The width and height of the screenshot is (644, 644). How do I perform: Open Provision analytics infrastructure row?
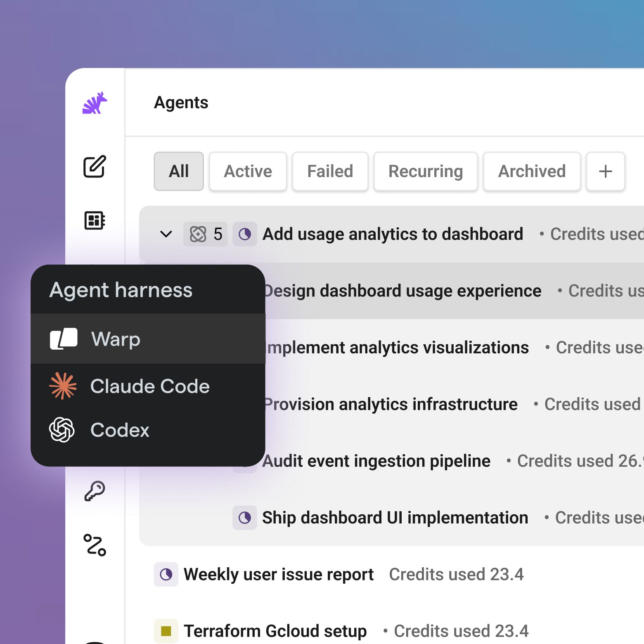(x=454, y=404)
